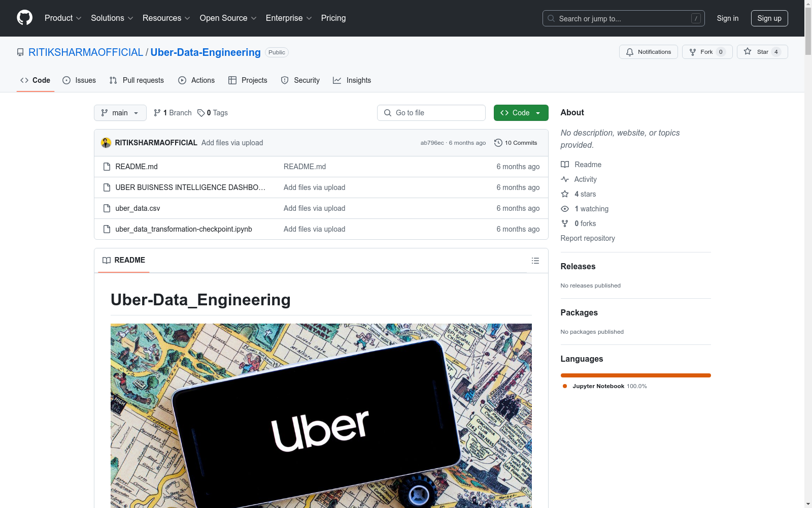Open the README.md file name link
This screenshot has width=812, height=508.
[137, 167]
